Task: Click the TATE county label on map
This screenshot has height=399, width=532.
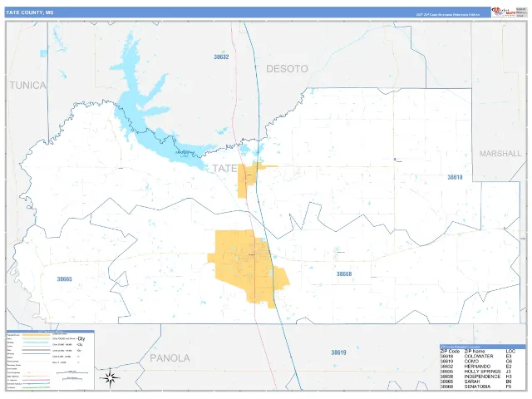Action: tap(224, 168)
